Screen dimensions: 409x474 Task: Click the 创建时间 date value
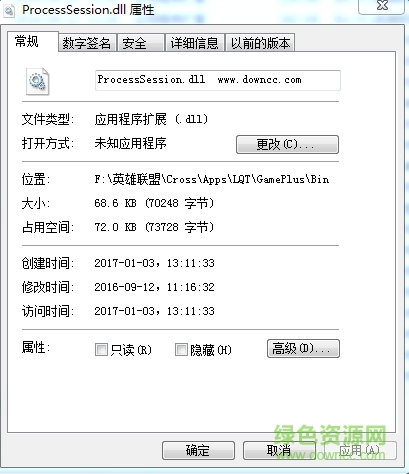[154, 263]
